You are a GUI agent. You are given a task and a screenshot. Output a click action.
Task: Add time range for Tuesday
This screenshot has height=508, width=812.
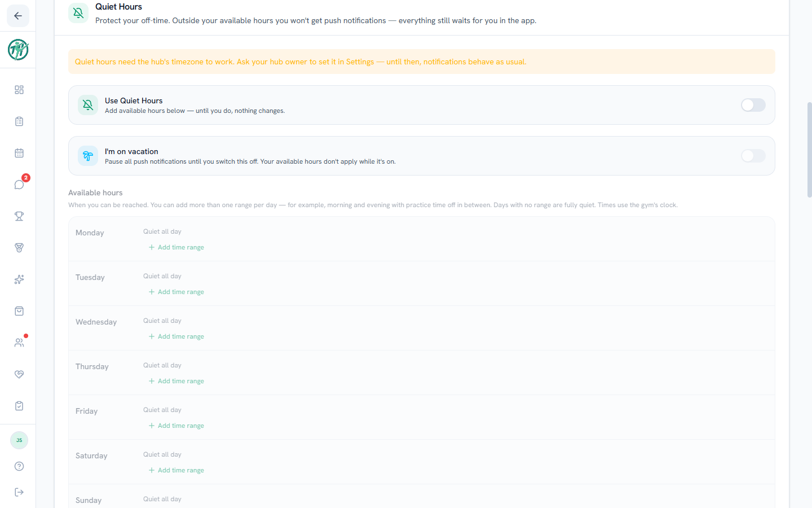click(176, 292)
